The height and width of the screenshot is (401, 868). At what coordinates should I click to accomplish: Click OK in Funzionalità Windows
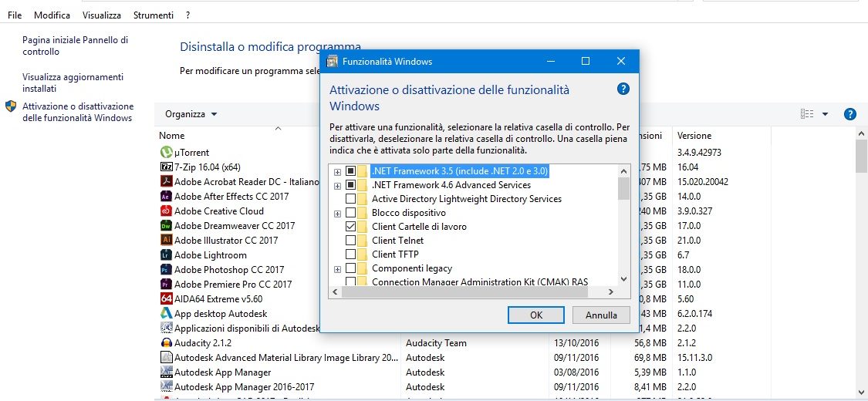[536, 315]
